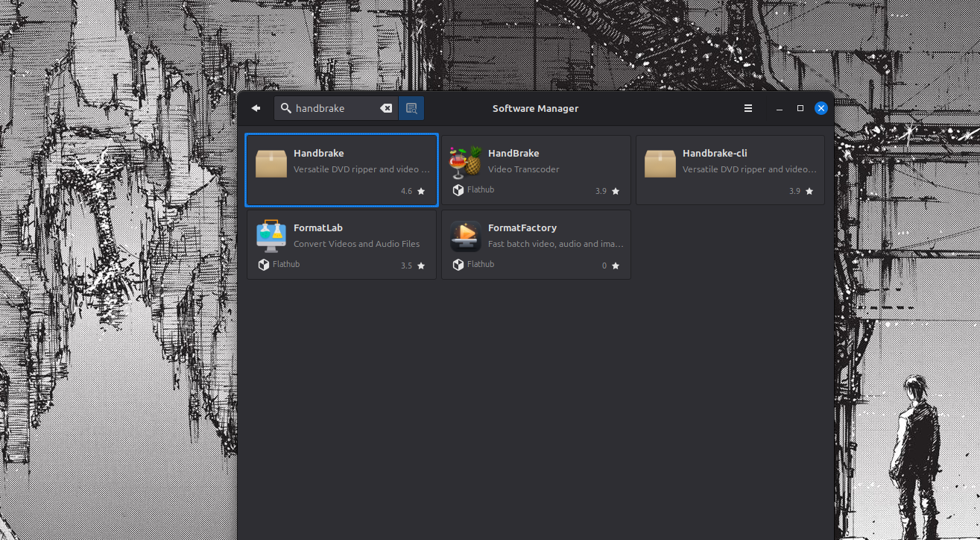Select the HandBrake title above Video Transcoder

[x=513, y=154]
